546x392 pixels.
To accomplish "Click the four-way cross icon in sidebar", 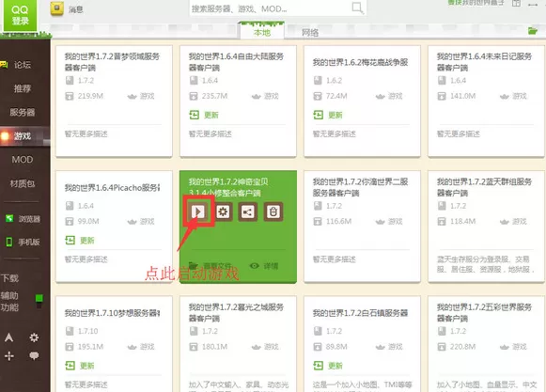I will (x=9, y=355).
